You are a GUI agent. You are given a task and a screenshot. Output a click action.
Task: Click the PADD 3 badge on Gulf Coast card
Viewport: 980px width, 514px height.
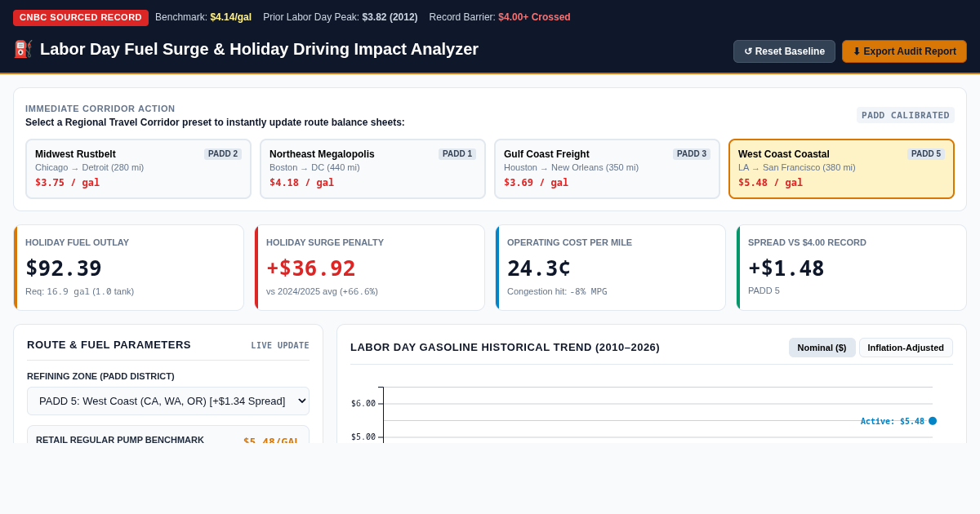coord(692,154)
